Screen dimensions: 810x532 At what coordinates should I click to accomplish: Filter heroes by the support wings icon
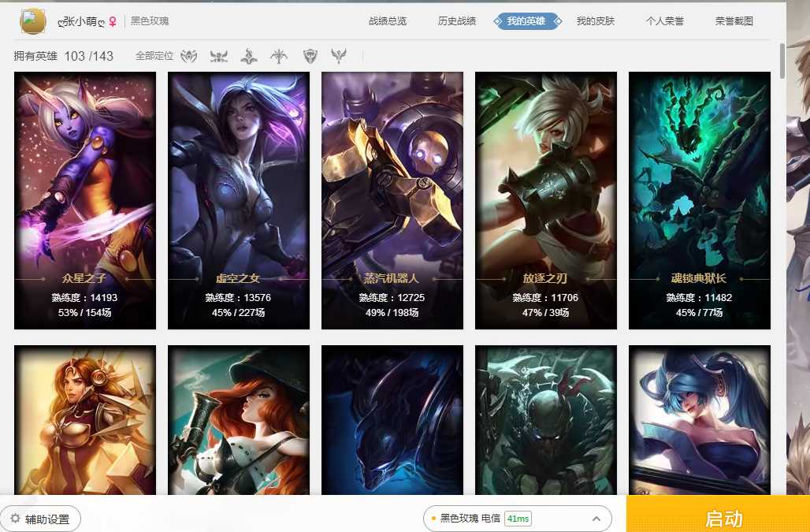point(339,55)
